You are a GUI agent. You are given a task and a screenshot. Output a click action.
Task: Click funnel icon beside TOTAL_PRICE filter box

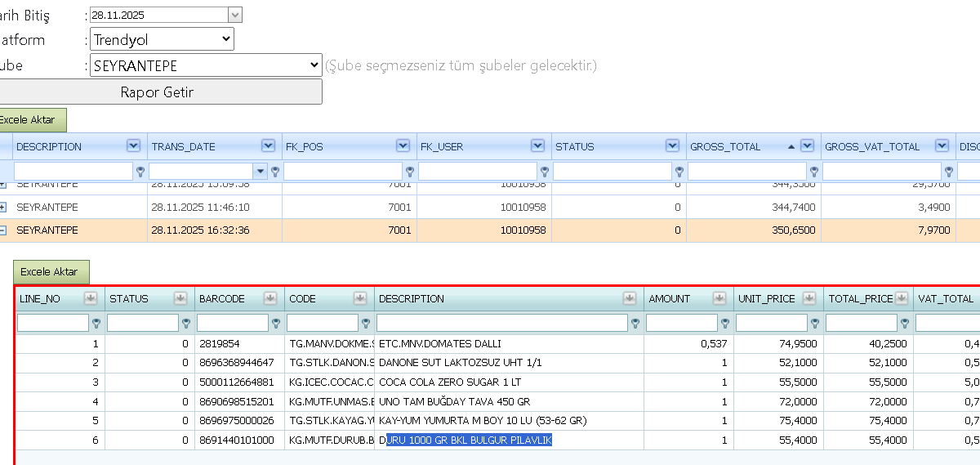pos(904,323)
